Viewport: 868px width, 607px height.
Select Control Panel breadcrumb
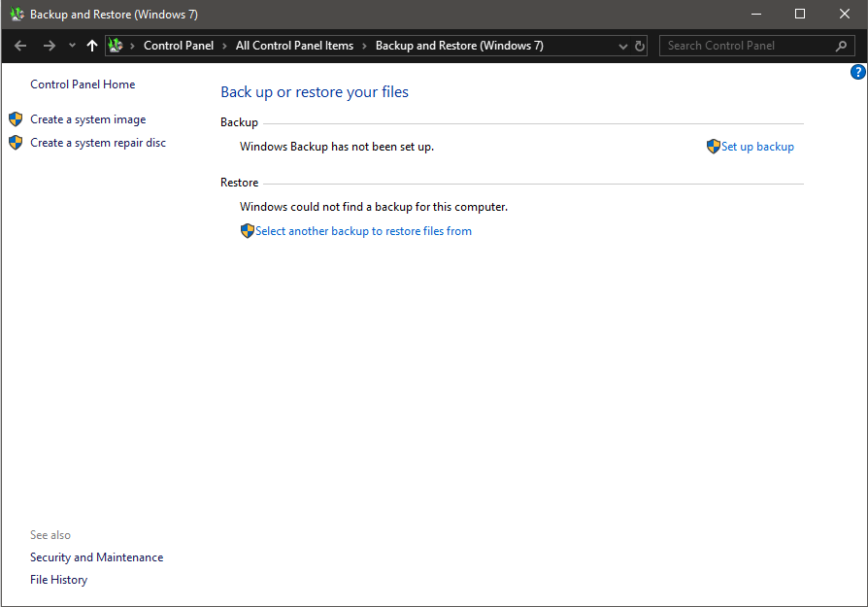pos(179,46)
